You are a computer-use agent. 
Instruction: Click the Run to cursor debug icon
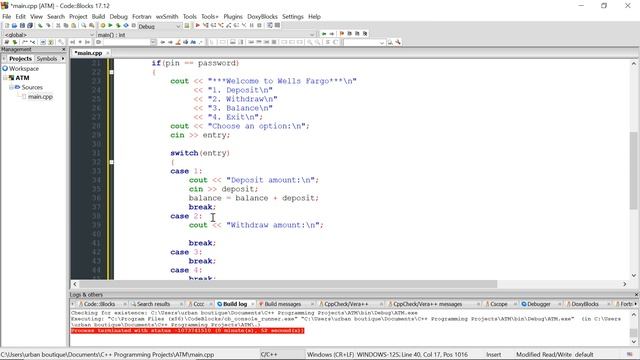click(206, 25)
